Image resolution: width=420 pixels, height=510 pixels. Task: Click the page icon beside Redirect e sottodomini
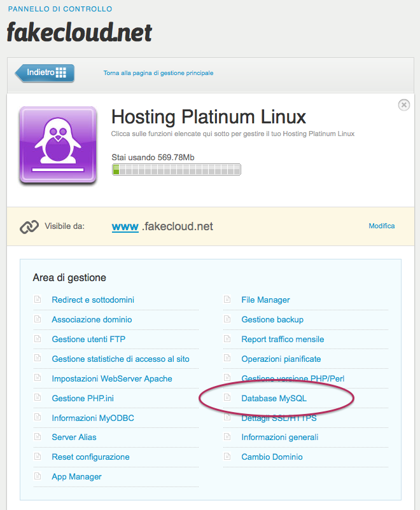coord(38,300)
